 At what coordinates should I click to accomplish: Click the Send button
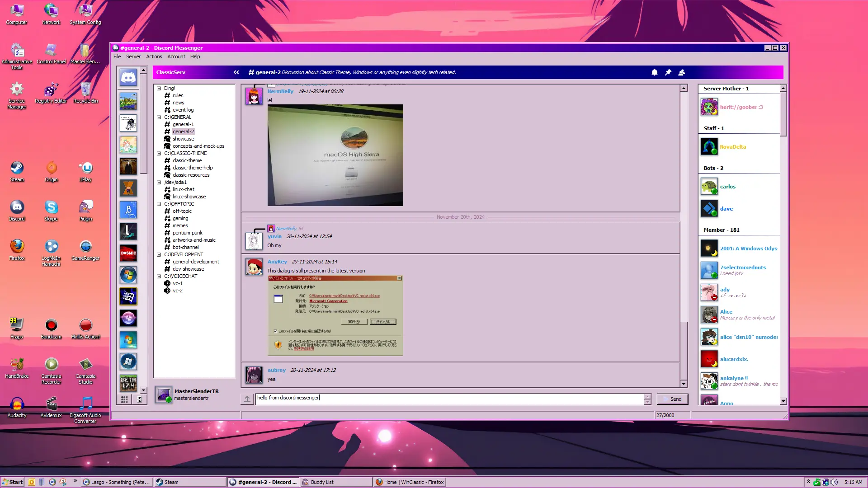pos(672,399)
